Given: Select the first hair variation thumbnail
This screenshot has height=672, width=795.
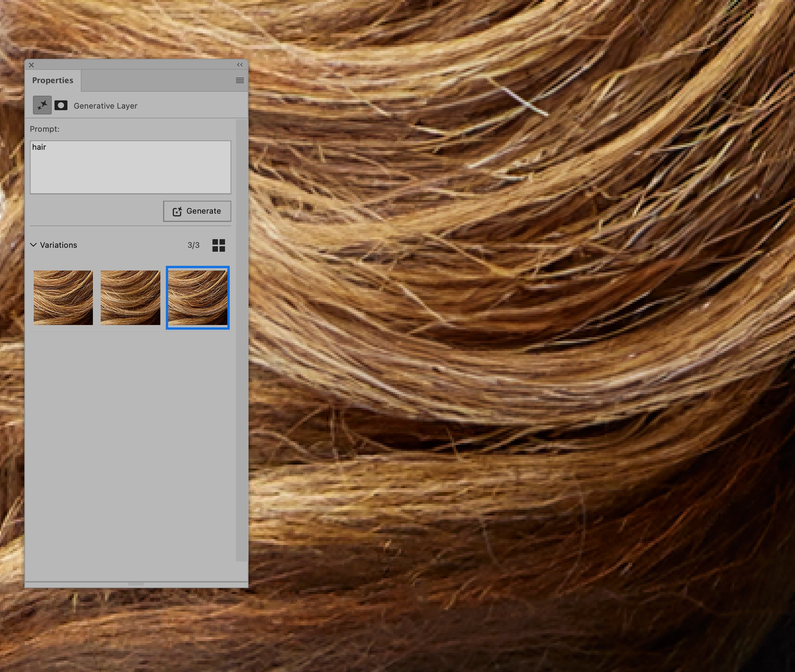Looking at the screenshot, I should pyautogui.click(x=63, y=298).
